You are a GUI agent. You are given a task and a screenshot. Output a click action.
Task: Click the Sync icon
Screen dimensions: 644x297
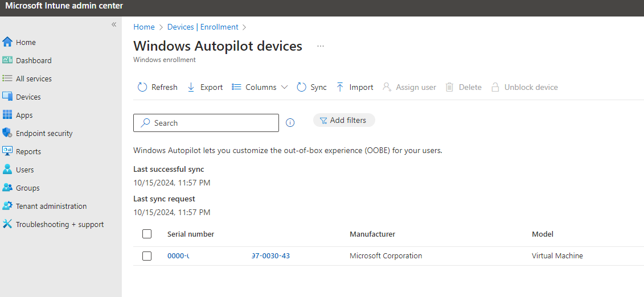(302, 87)
